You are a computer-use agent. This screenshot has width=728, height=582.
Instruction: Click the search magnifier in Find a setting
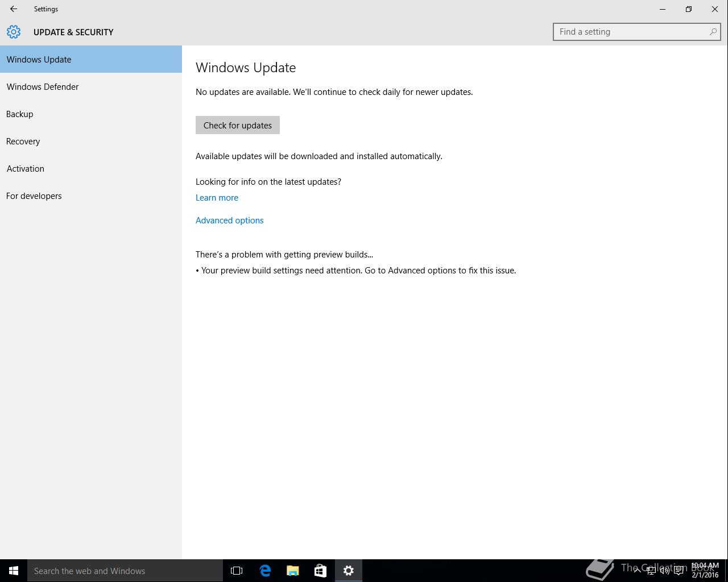tap(713, 32)
